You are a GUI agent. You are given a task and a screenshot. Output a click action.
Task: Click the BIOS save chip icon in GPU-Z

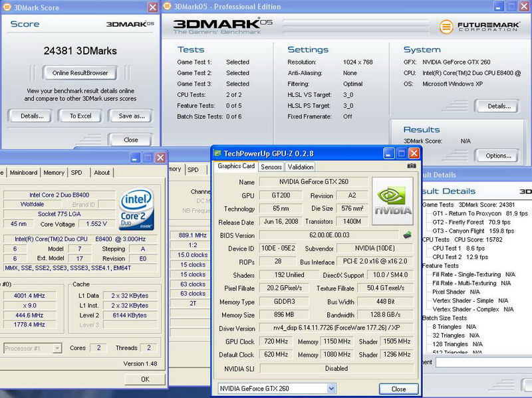click(408, 235)
